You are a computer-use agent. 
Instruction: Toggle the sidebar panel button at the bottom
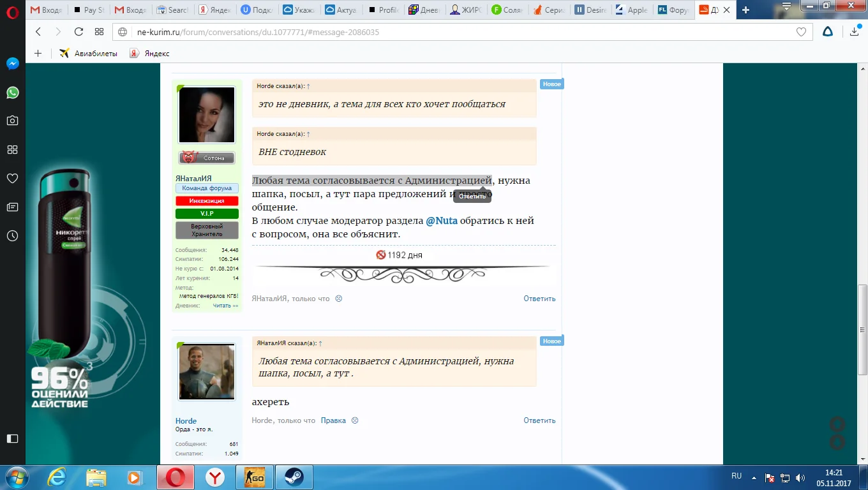(12, 438)
